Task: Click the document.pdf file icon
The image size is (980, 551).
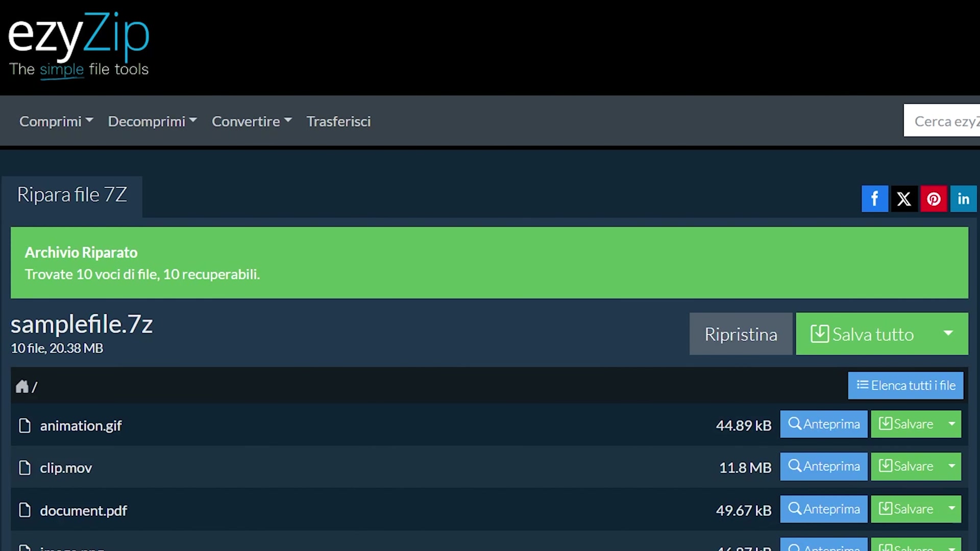Action: tap(24, 510)
